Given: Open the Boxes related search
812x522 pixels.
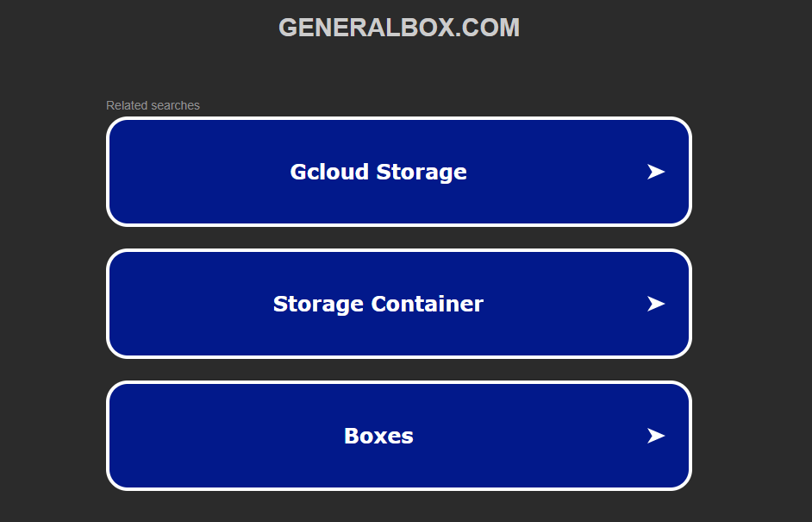Looking at the screenshot, I should [x=398, y=436].
